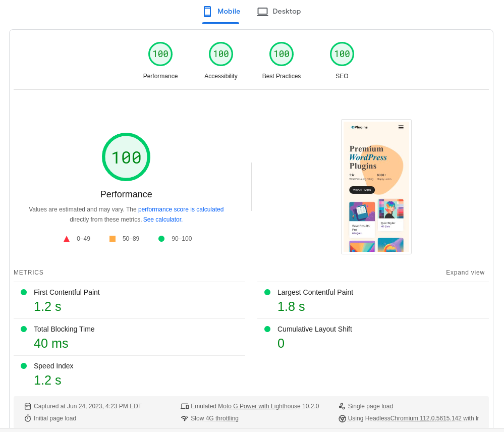Click the page screenshot thumbnail
The height and width of the screenshot is (432, 504).
pos(376,187)
